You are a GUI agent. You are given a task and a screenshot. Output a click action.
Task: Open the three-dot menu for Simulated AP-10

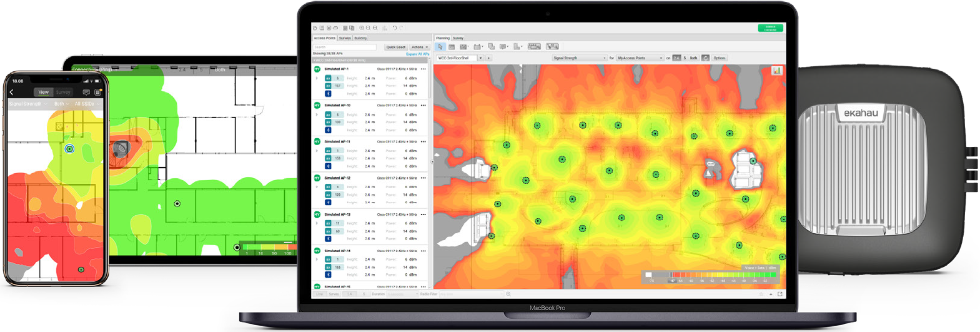coord(423,106)
